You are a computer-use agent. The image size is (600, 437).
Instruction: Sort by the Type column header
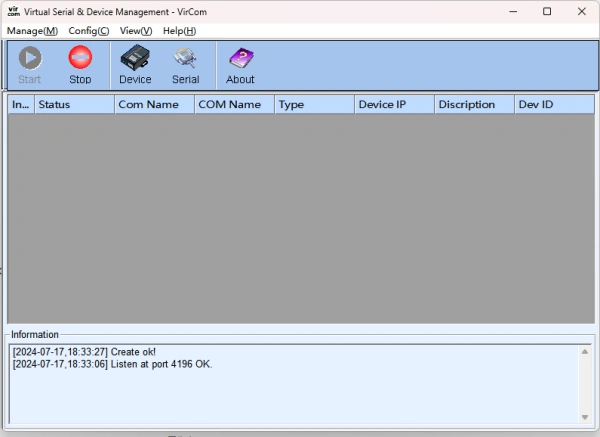coord(315,104)
